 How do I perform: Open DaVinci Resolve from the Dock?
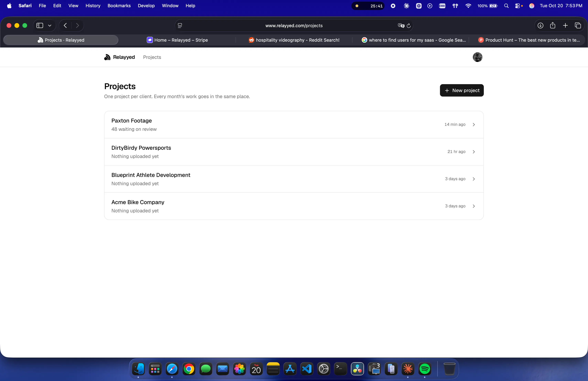[357, 369]
